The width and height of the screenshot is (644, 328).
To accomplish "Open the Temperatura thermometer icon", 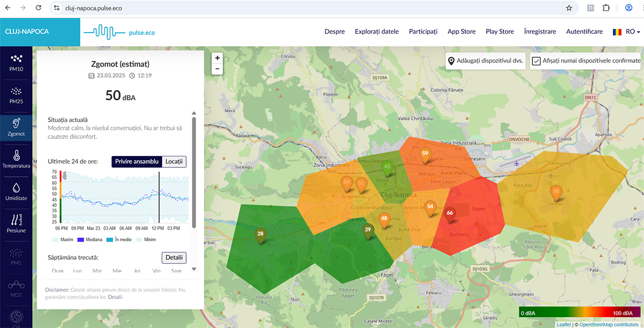I will click(16, 156).
